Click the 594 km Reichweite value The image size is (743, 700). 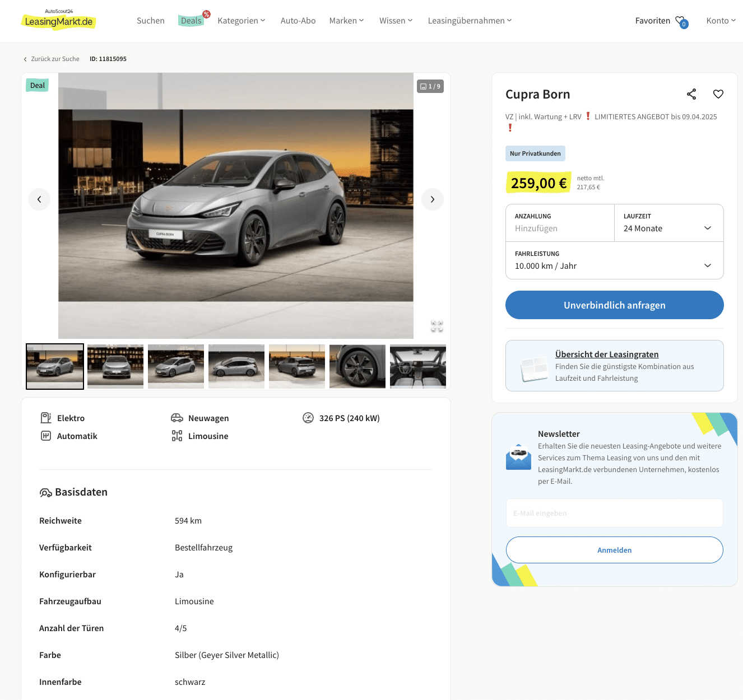tap(188, 521)
